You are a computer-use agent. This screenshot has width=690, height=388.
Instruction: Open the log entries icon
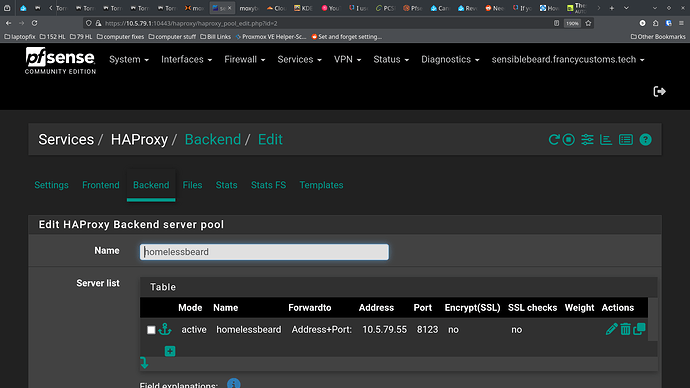[x=626, y=139]
